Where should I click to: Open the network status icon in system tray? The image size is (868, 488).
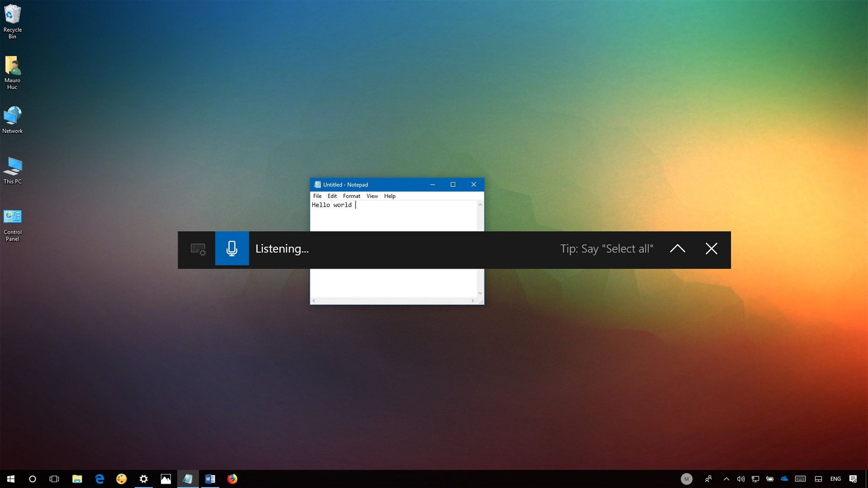coord(756,479)
